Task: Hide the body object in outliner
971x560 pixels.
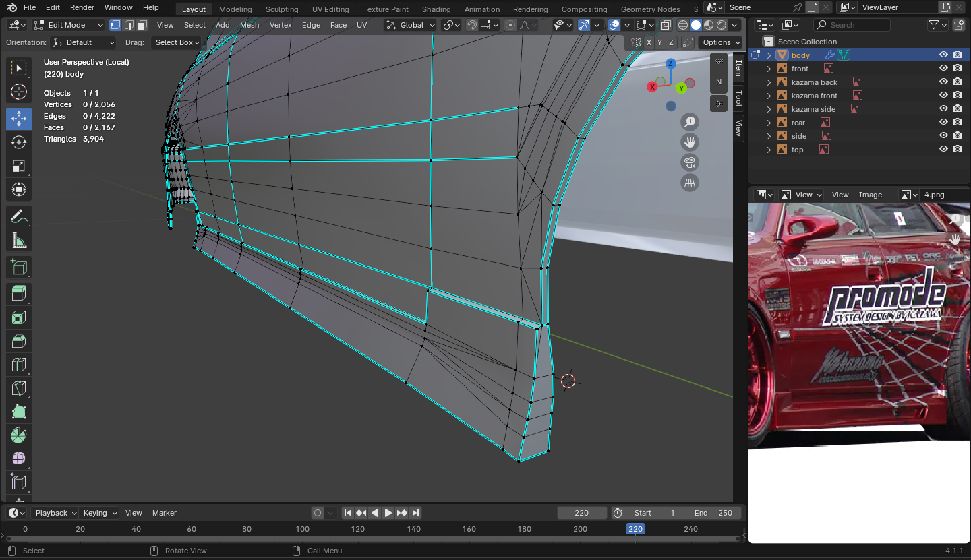Action: tap(943, 55)
